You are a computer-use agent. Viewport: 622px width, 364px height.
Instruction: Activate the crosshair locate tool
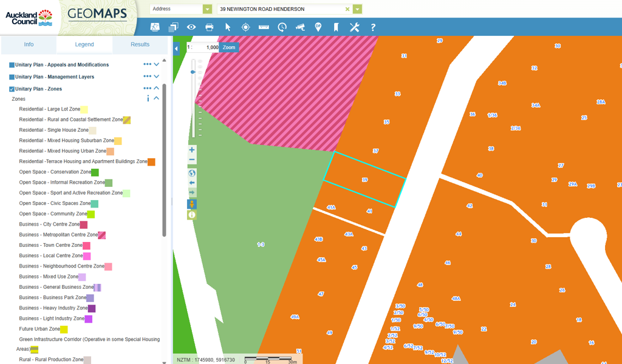[245, 27]
